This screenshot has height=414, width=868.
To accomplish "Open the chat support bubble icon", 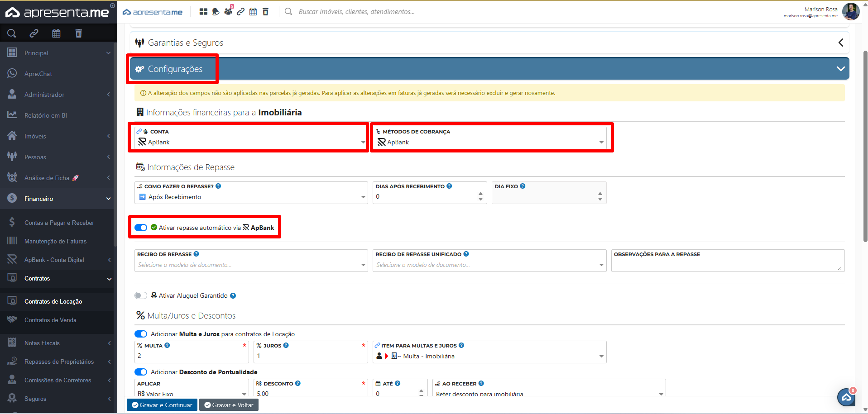I will click(846, 397).
